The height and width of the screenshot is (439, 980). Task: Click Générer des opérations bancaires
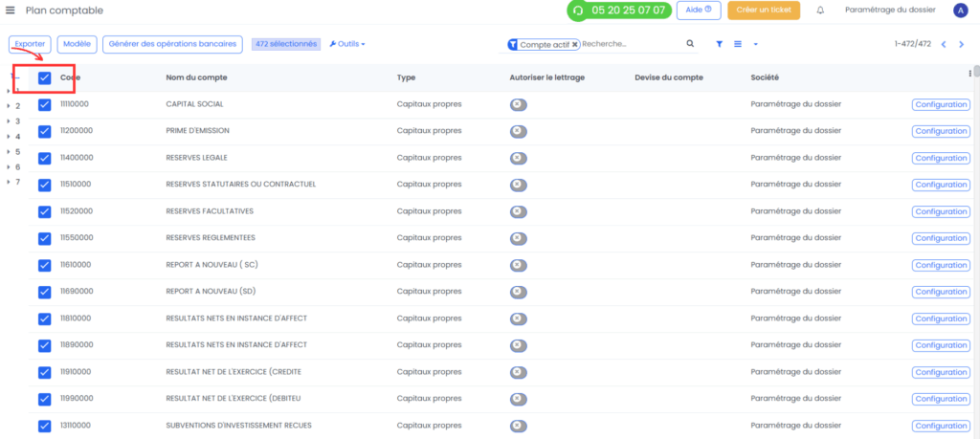pyautogui.click(x=172, y=44)
